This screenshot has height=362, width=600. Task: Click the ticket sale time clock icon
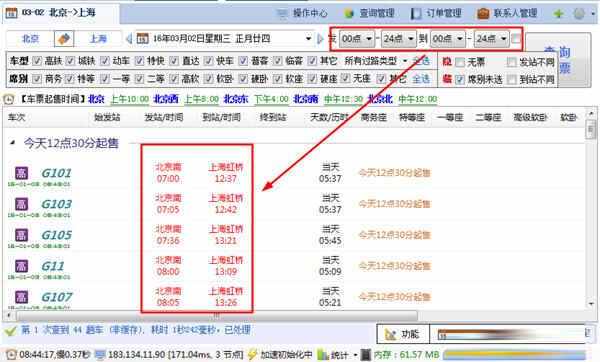click(x=8, y=99)
